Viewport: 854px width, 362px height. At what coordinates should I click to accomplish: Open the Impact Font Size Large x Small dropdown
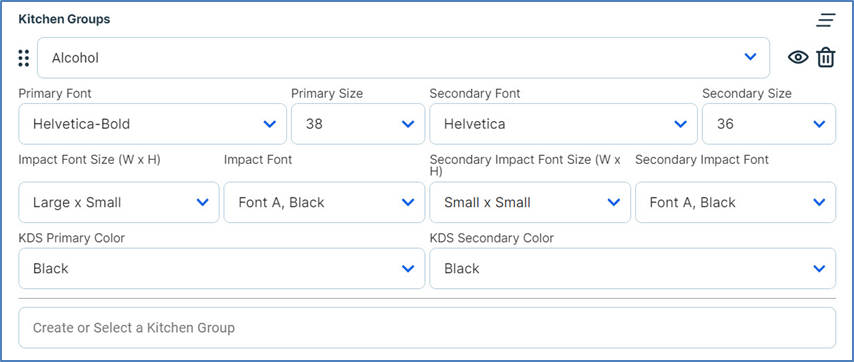[x=119, y=203]
